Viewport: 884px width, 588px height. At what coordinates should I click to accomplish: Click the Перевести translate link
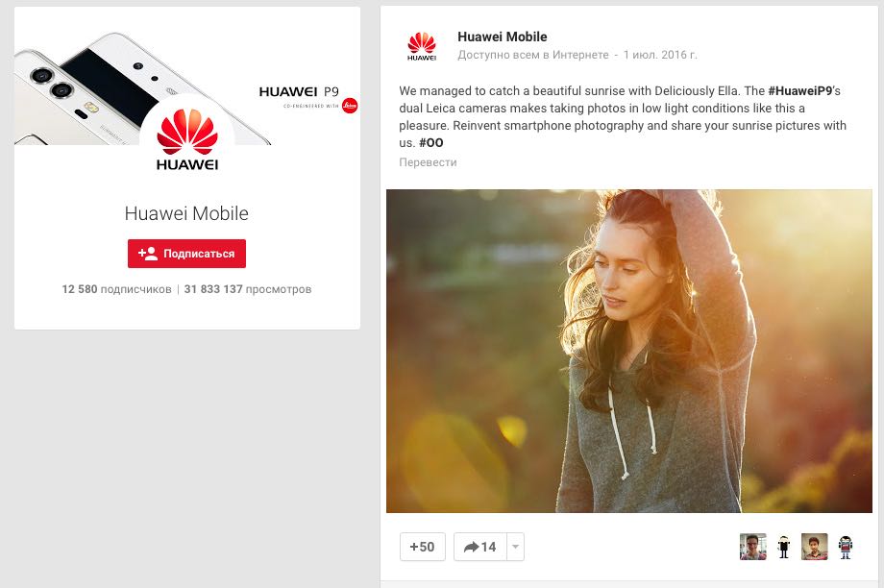[428, 162]
